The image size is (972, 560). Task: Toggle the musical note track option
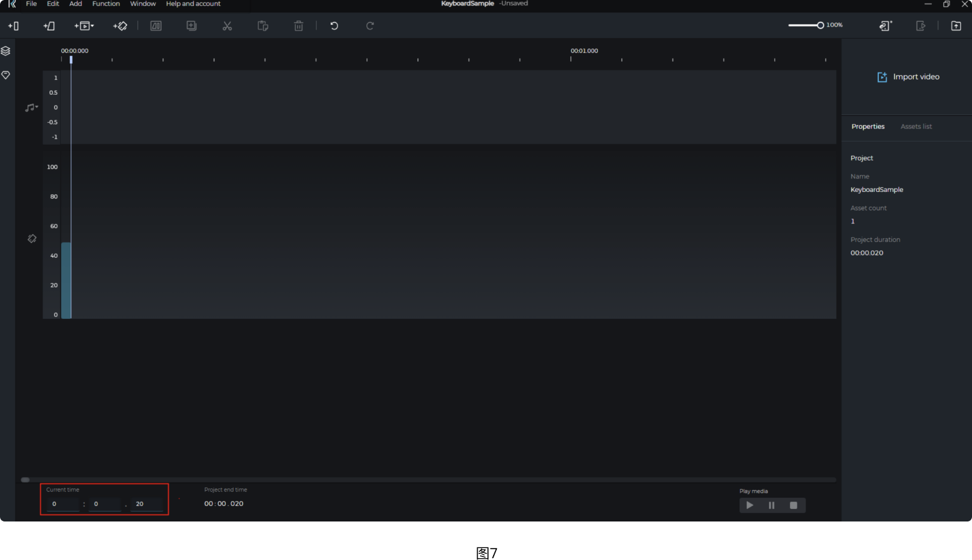[x=29, y=107]
